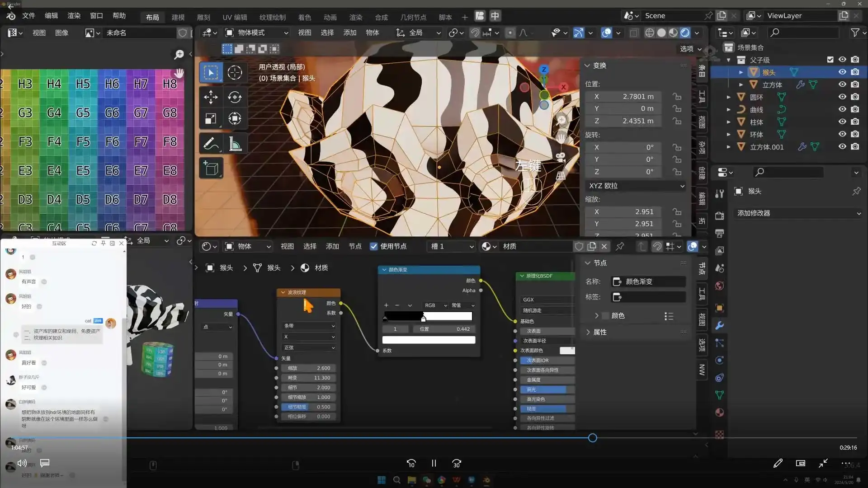Open the 物体模式 mode dropdown

tap(256, 33)
